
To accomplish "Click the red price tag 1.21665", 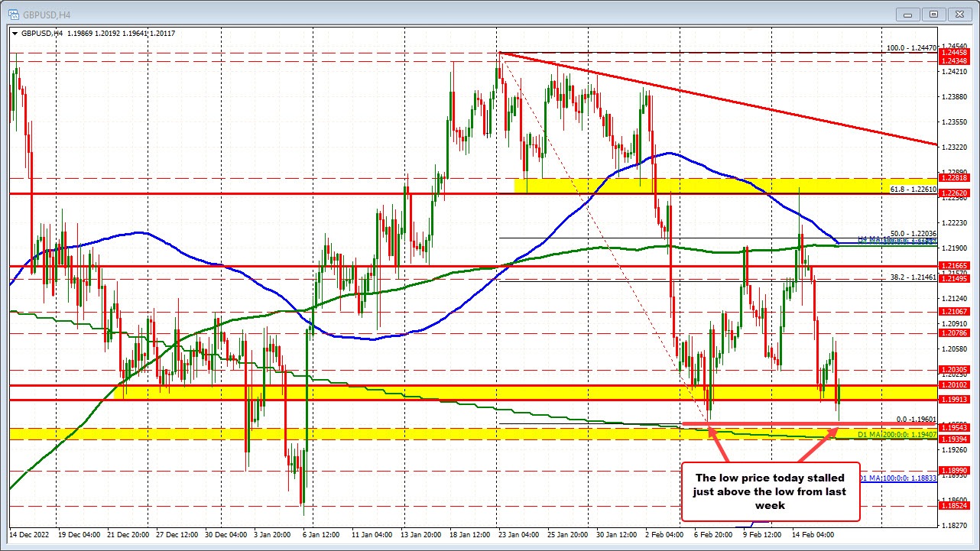I will tap(954, 264).
